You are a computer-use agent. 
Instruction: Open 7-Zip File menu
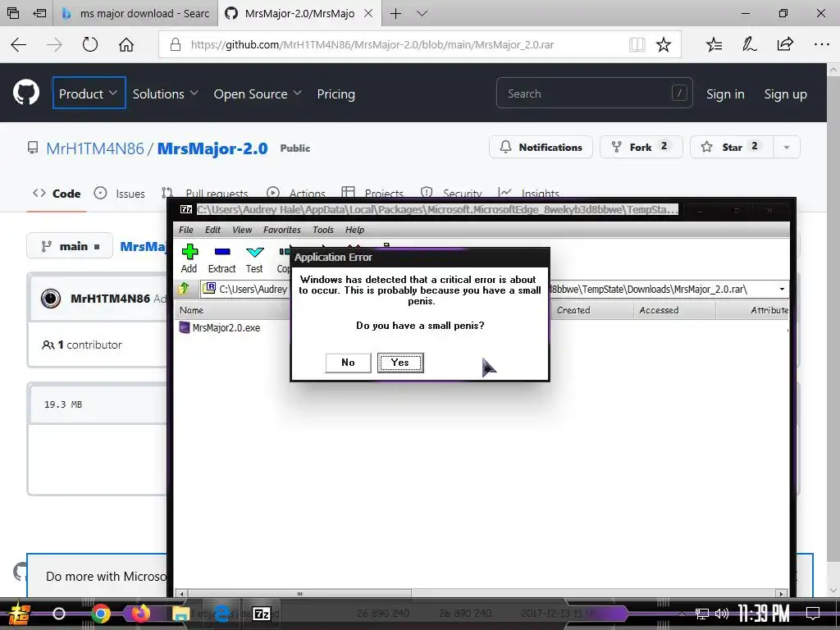point(186,230)
